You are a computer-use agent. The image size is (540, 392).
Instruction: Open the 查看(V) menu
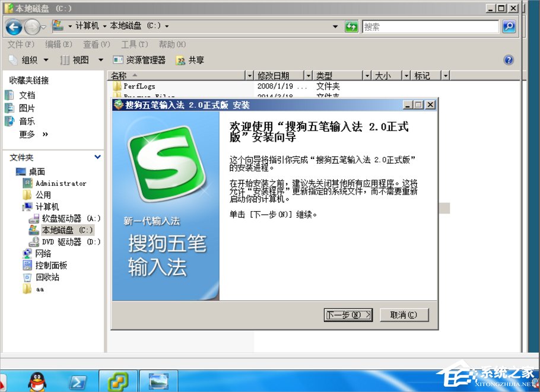coord(96,44)
